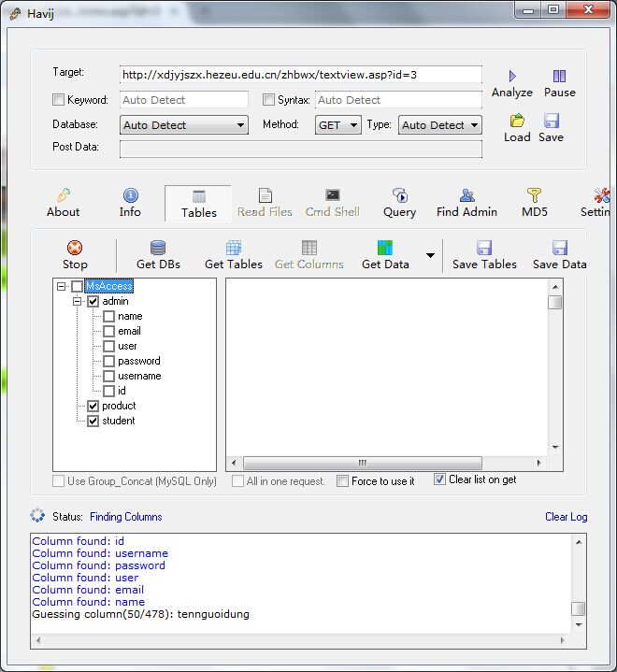Viewport: 617px width, 672px height.
Task: Tick the MsAccess root checkbox
Action: point(78,286)
